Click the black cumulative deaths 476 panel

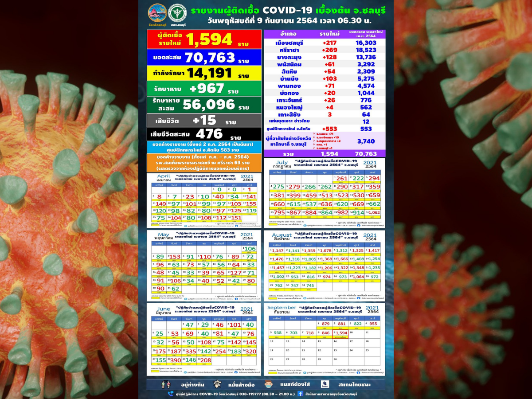[204, 134]
